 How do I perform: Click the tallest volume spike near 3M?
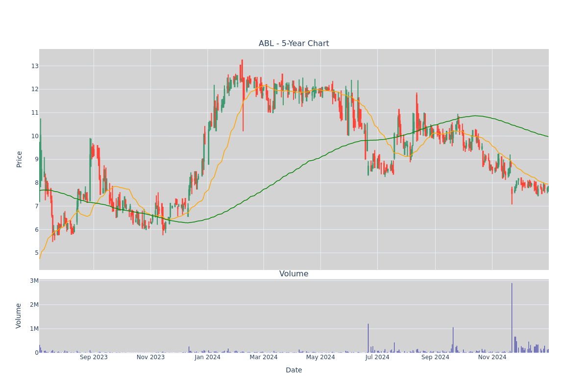[x=512, y=318]
